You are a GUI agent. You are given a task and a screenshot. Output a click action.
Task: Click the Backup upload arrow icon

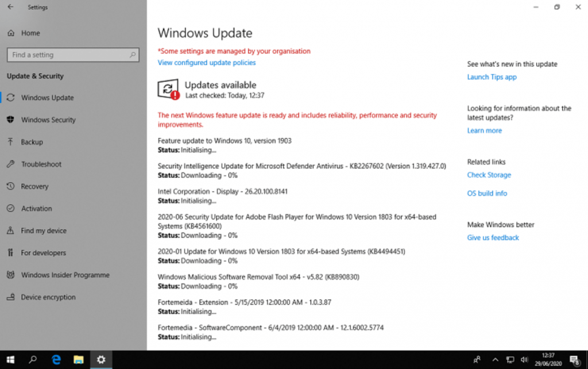point(10,142)
